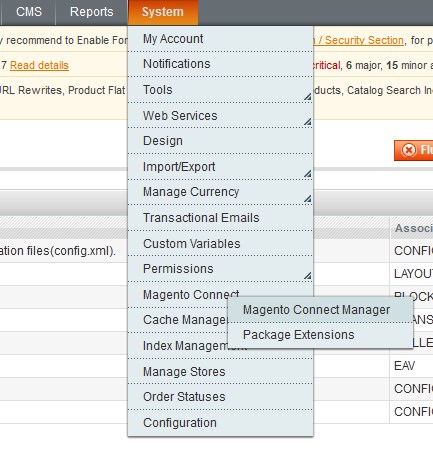Open Notifications menu entry

point(220,64)
